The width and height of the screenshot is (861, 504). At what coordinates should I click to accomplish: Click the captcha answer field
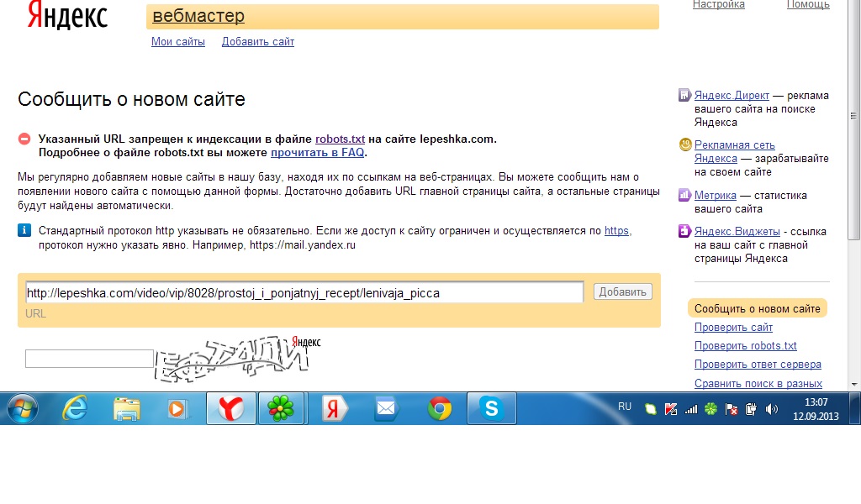pos(89,359)
